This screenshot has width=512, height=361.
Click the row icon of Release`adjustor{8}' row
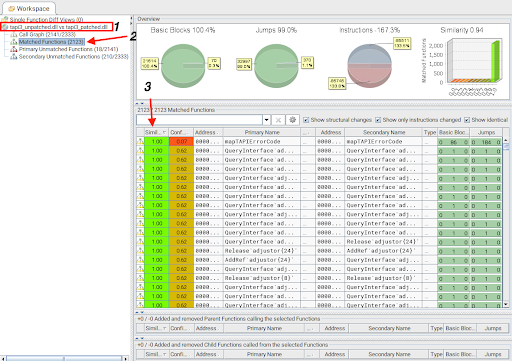140,278
